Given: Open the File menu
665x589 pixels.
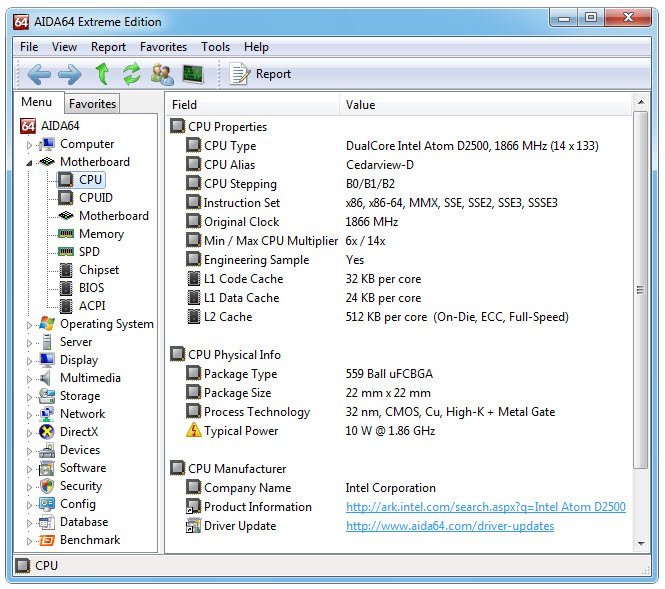Looking at the screenshot, I should click(x=29, y=47).
